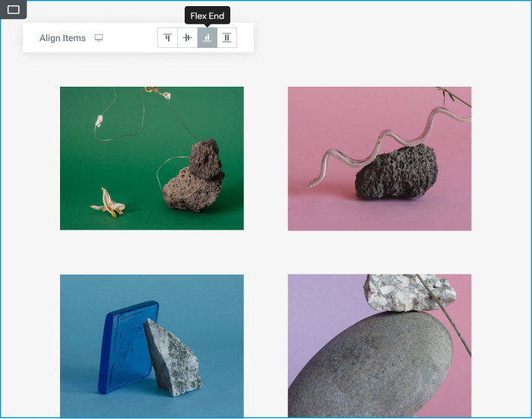The image size is (532, 419).
Task: Select the blue glass tile image
Action: point(152,346)
